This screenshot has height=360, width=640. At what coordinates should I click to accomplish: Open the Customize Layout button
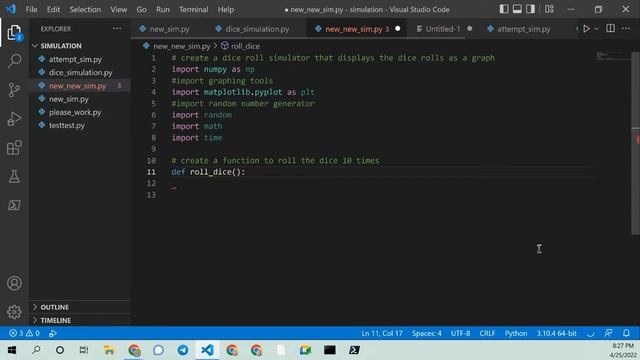(549, 9)
